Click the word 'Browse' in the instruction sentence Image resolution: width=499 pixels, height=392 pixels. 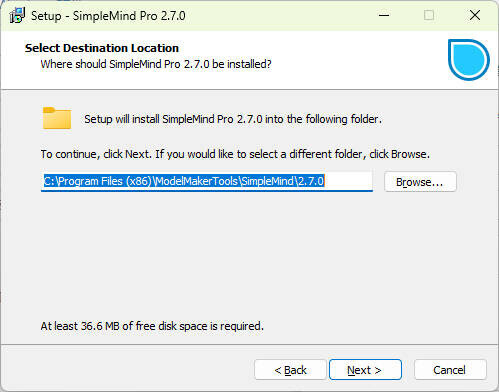coord(409,154)
